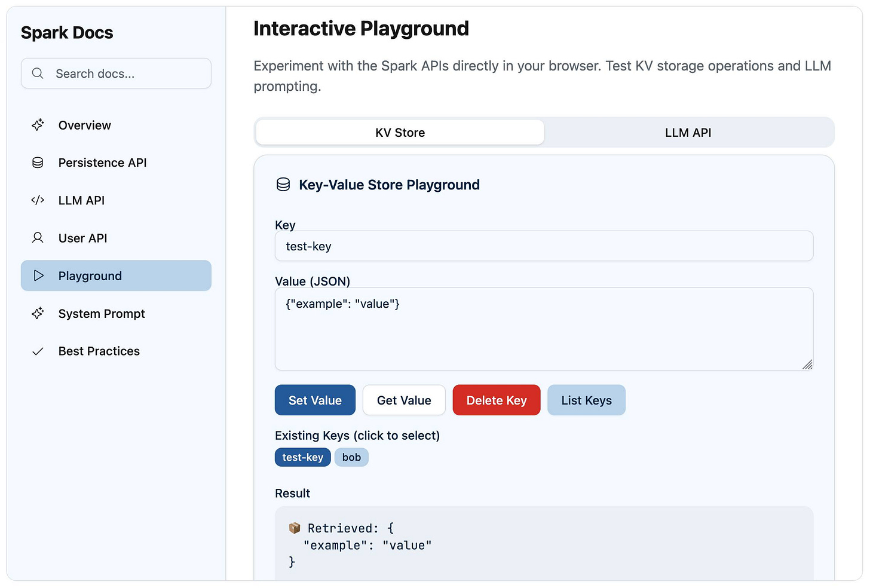This screenshot has height=588, width=870.
Task: Click the user icon next to User API
Action: (38, 238)
